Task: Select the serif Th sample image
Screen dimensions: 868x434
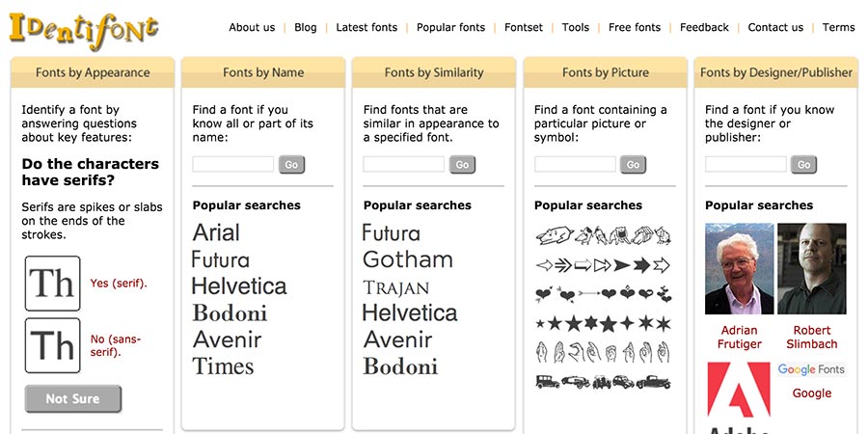Action: tap(53, 284)
